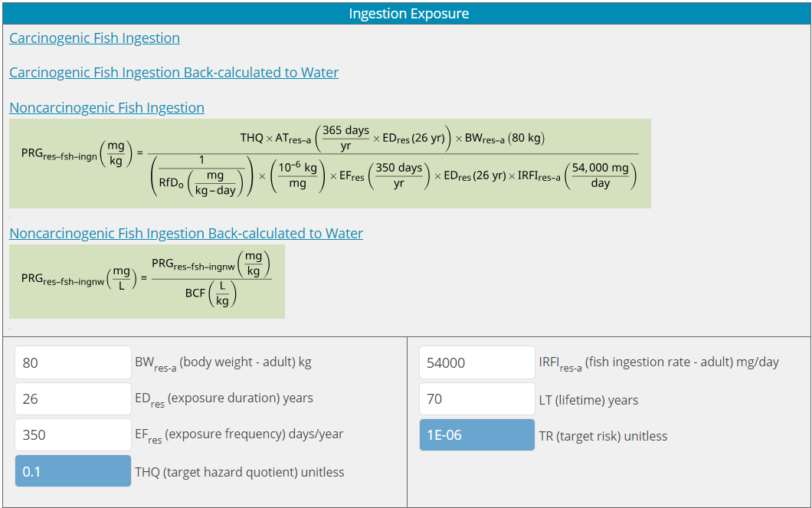Open the Carcinogenic Fish Ingestion link
This screenshot has width=812, height=508.
tap(94, 38)
